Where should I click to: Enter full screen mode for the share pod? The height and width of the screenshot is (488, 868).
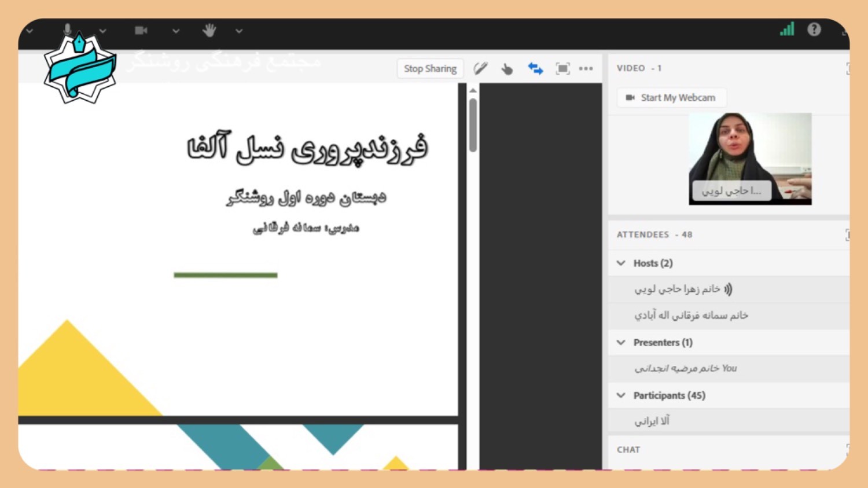(563, 68)
